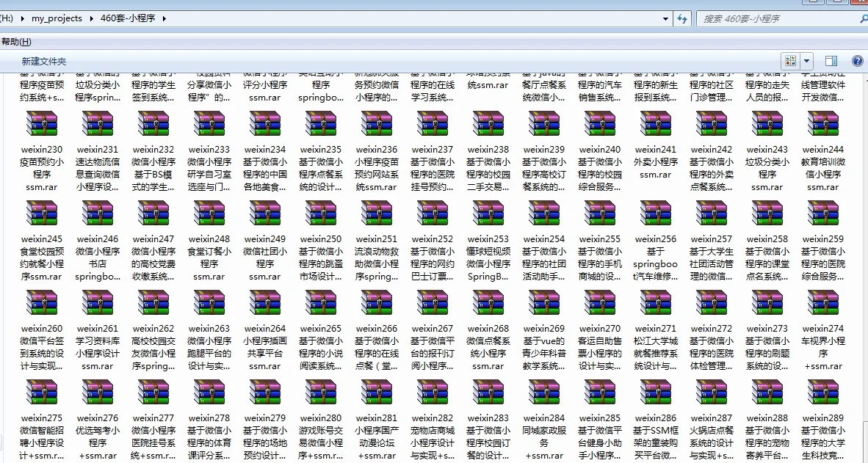The width and height of the screenshot is (868, 463).
Task: Open the Help (帮助) menu
Action: (x=16, y=42)
